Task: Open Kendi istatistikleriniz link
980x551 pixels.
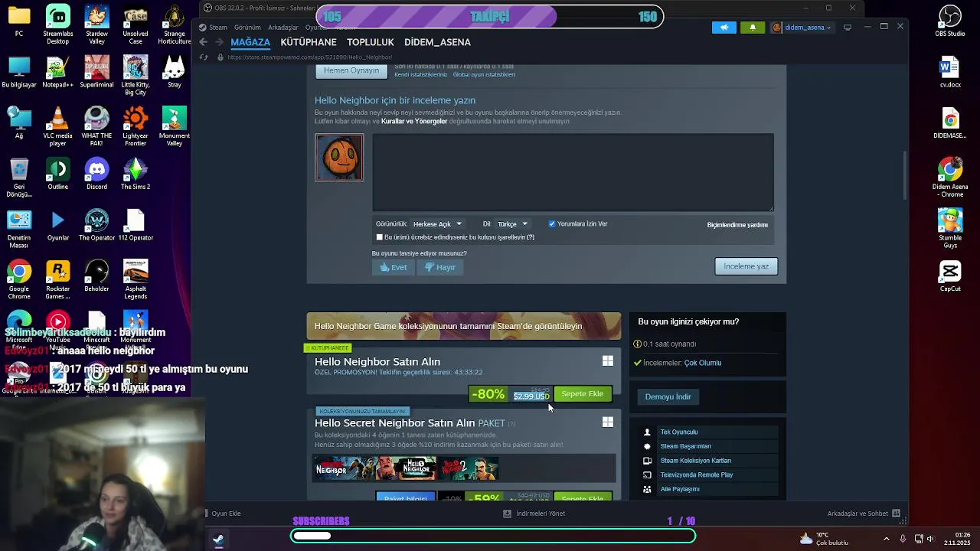Action: click(x=420, y=75)
